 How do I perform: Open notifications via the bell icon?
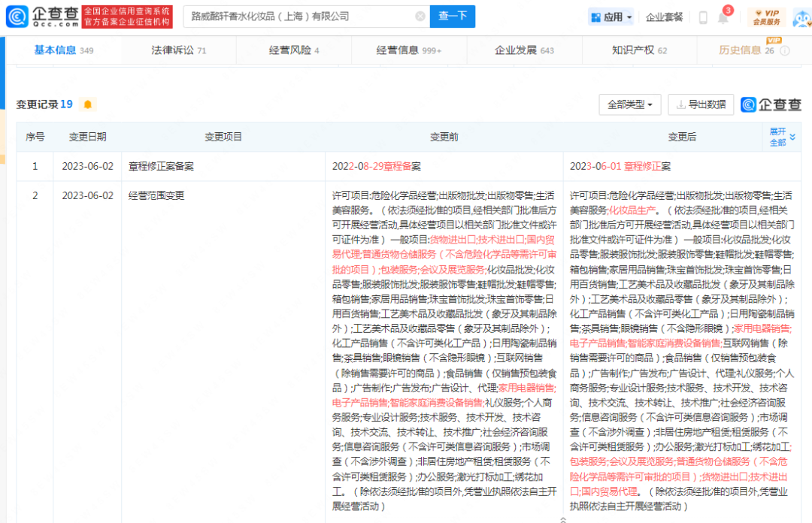[723, 17]
